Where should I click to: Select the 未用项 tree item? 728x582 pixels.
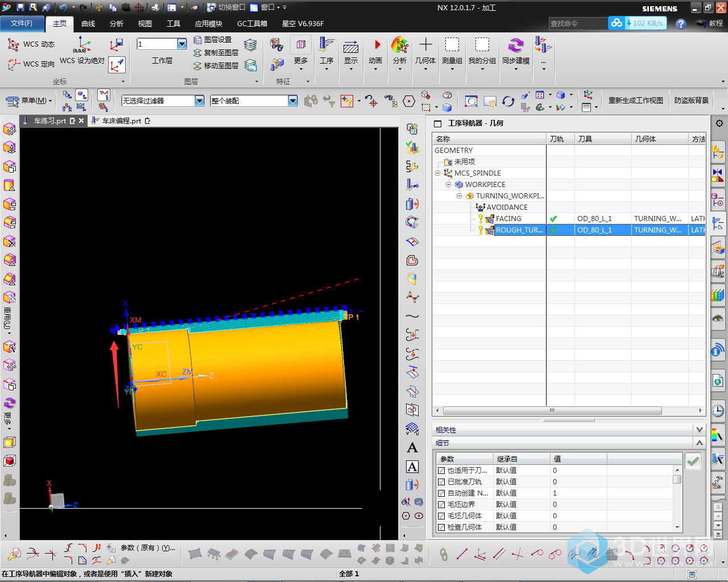point(464,161)
